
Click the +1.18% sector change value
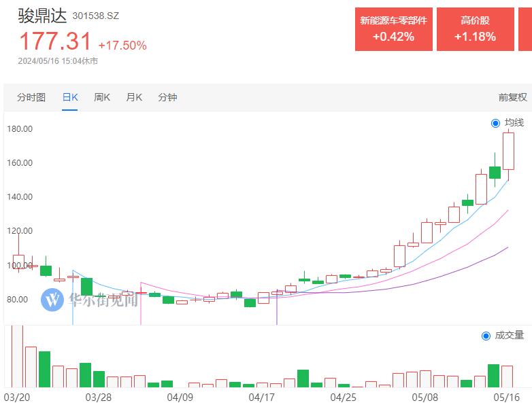coord(476,37)
